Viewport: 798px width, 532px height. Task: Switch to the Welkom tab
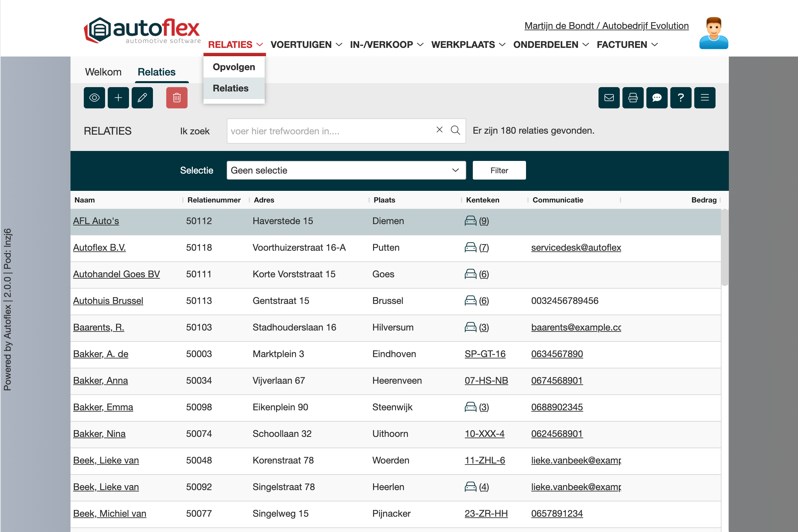[103, 72]
